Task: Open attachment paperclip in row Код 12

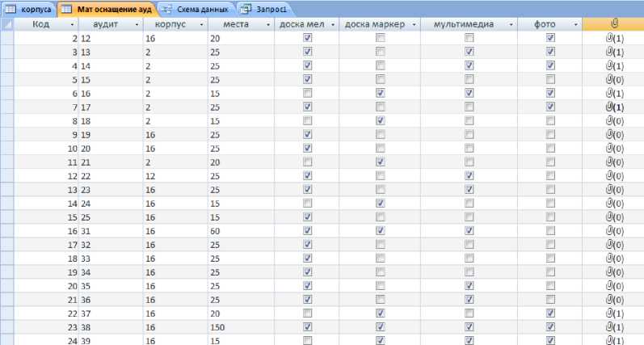Action: [x=615, y=176]
